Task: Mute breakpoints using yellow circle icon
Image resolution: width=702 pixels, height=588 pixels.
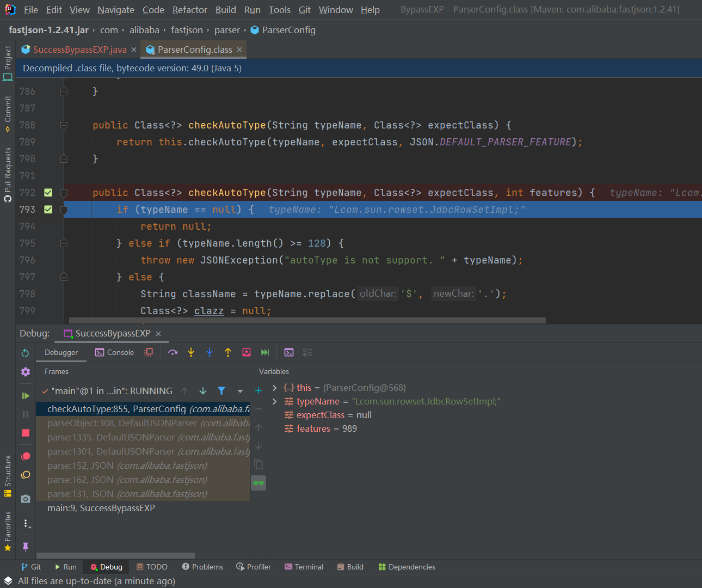Action: 26,475
